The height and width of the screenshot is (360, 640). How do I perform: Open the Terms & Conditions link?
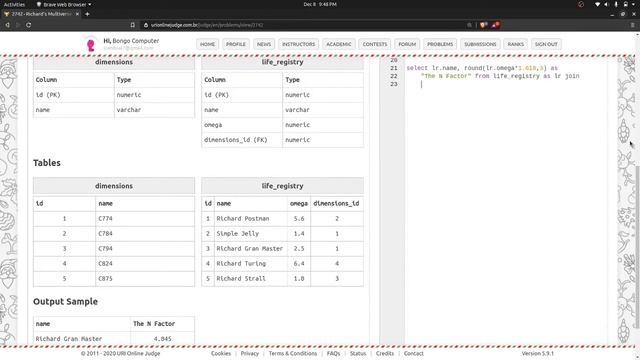(293, 353)
